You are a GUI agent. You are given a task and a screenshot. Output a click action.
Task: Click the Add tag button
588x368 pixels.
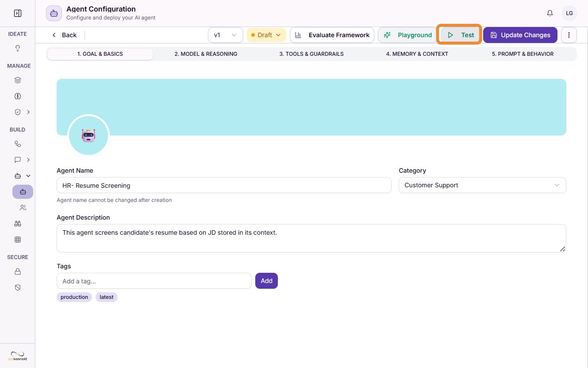pyautogui.click(x=266, y=281)
